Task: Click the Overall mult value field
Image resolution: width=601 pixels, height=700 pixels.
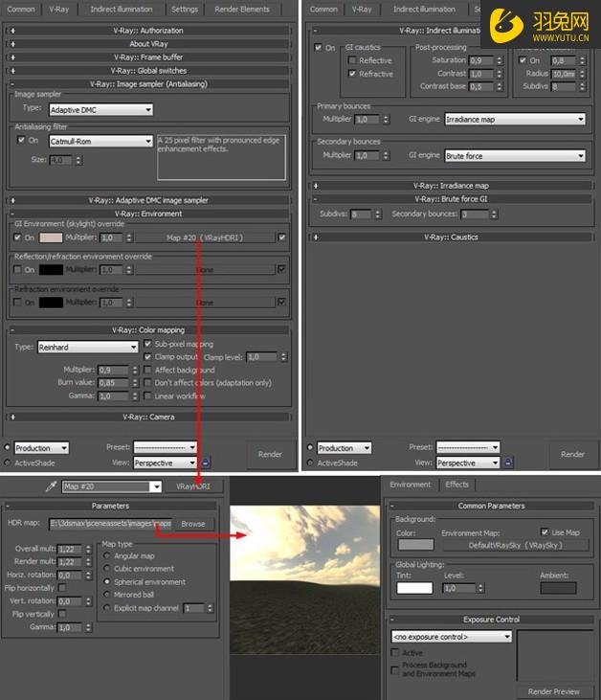Action: coord(70,549)
